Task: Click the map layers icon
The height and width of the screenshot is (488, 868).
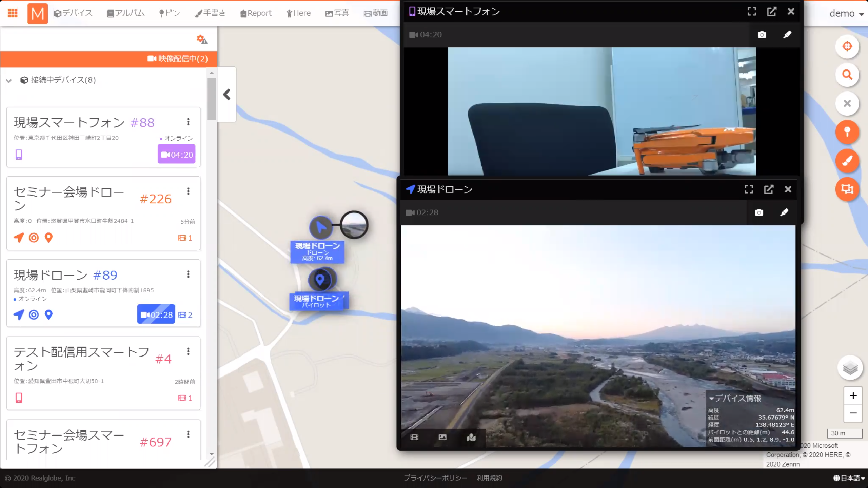Action: pyautogui.click(x=850, y=368)
